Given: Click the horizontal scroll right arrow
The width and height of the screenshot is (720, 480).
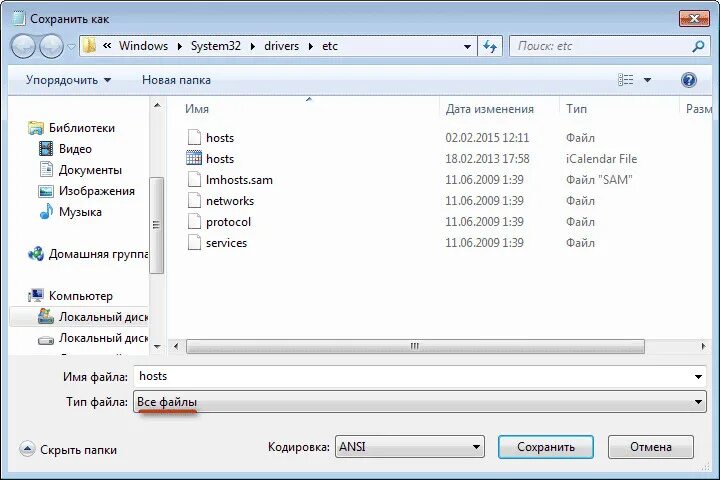Looking at the screenshot, I should [x=703, y=347].
